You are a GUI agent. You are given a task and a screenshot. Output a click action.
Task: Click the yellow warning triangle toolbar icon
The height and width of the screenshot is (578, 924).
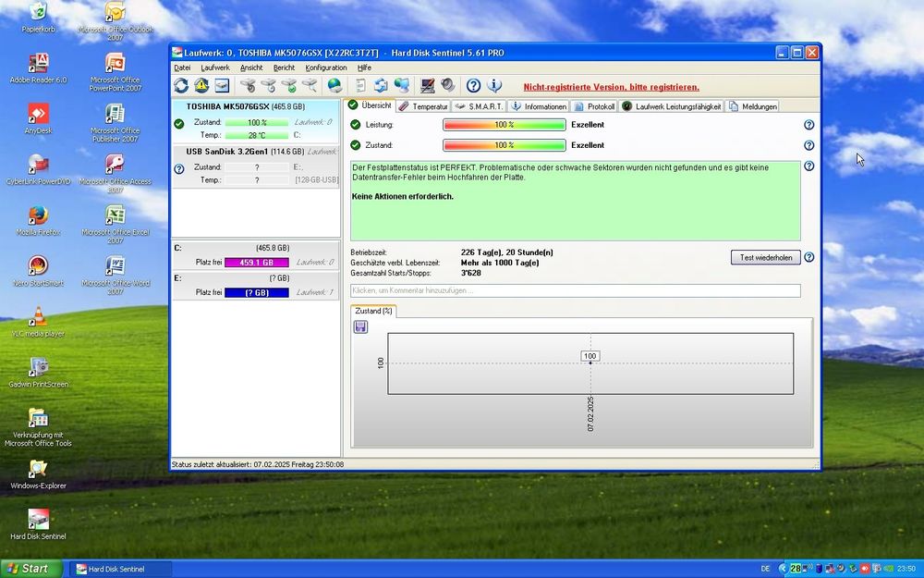(x=201, y=86)
